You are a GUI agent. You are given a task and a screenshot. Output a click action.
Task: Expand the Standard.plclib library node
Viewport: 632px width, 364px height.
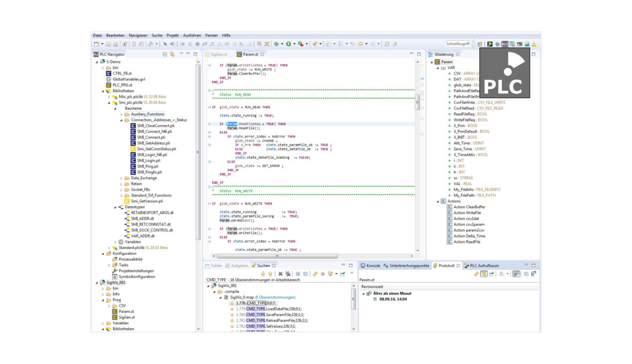[x=109, y=248]
